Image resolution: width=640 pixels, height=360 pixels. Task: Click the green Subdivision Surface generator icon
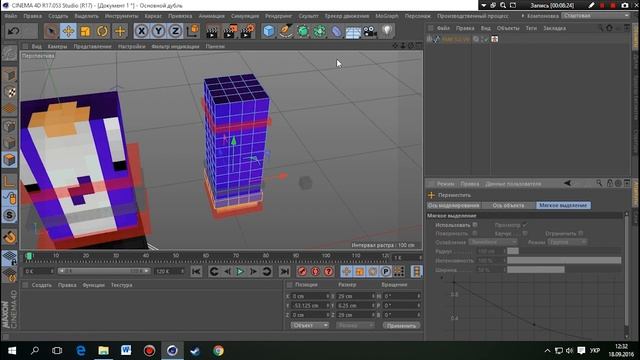tap(303, 31)
